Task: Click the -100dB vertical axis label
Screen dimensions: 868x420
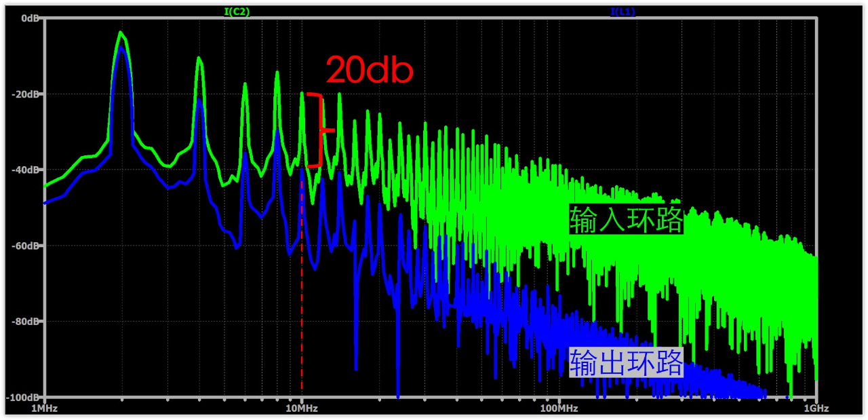Action: coord(24,397)
